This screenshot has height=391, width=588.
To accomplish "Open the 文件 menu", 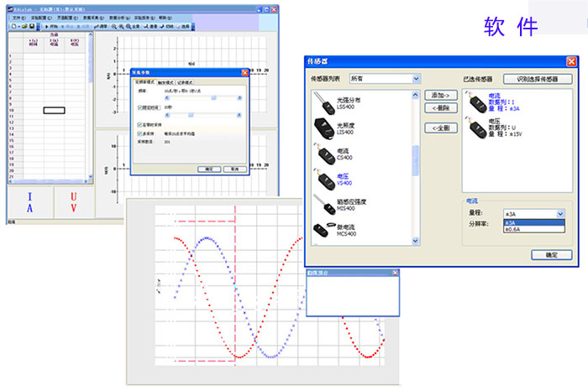I will click(17, 17).
